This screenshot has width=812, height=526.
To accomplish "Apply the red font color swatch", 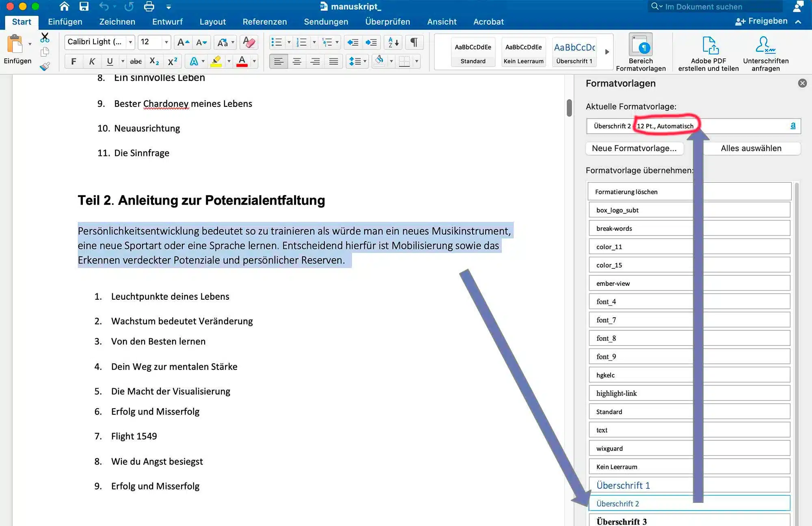I will point(242,61).
